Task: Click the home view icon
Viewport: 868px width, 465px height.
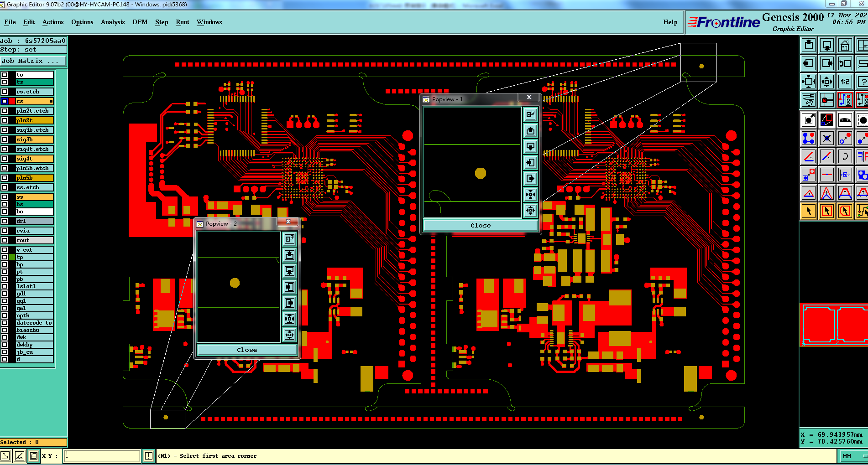Action: [x=845, y=46]
